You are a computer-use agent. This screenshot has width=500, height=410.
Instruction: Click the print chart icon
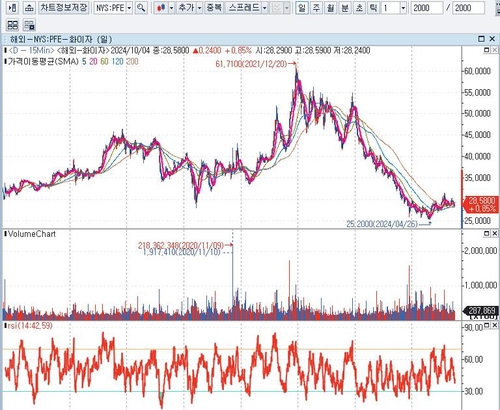coord(29,8)
